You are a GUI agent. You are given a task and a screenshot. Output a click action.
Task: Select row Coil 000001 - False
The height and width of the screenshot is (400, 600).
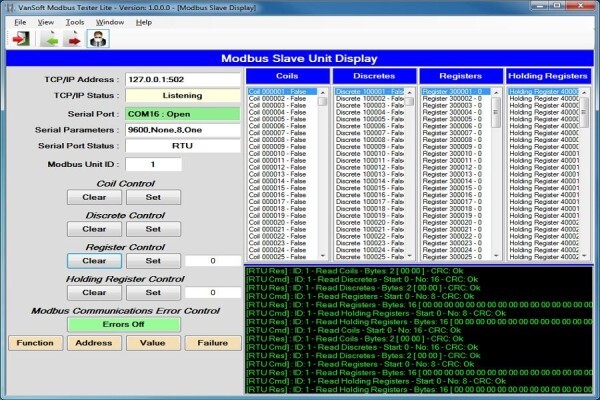(282, 92)
